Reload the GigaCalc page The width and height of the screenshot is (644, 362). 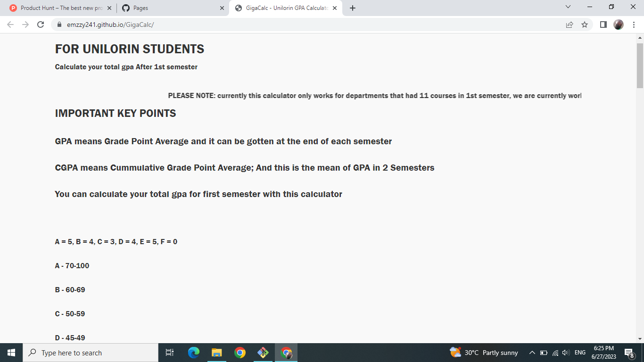pos(41,25)
